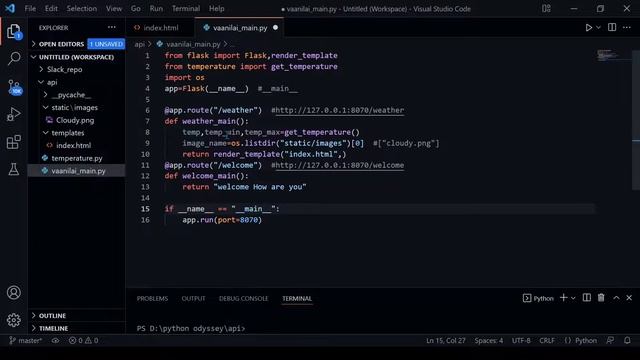The image size is (640, 360).
Task: Expand the Outline section
Action: point(77,316)
